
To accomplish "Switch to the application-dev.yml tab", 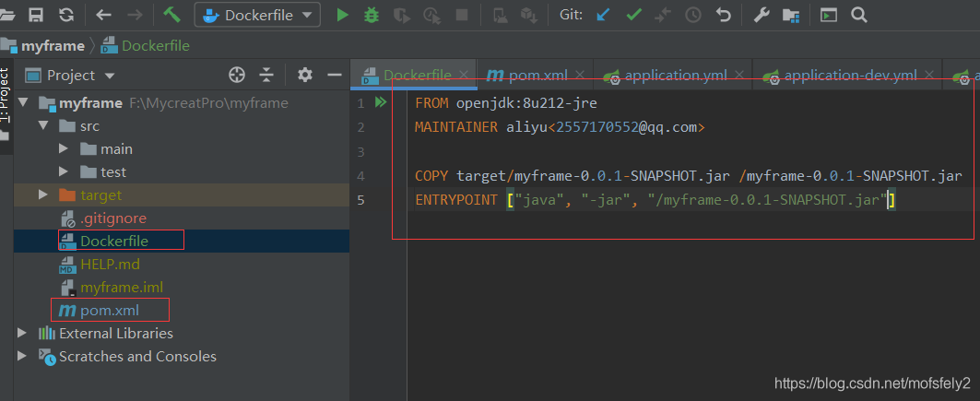I will pos(840,75).
